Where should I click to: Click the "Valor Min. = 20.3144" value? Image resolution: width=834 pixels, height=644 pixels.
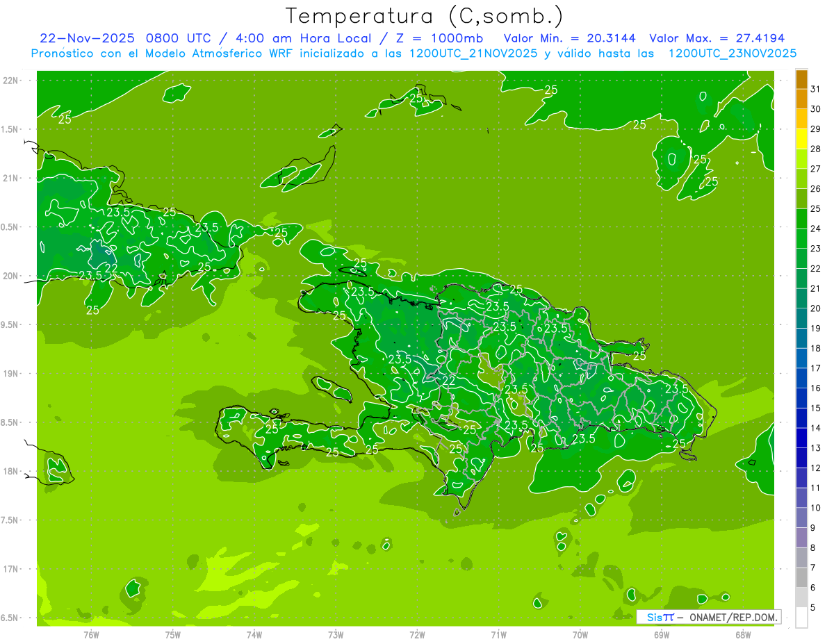tap(570, 38)
